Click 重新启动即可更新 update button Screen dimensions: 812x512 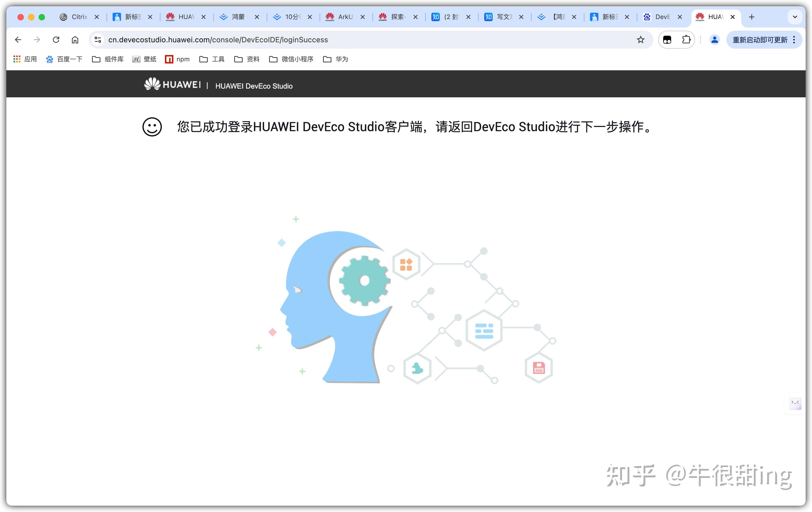(760, 40)
